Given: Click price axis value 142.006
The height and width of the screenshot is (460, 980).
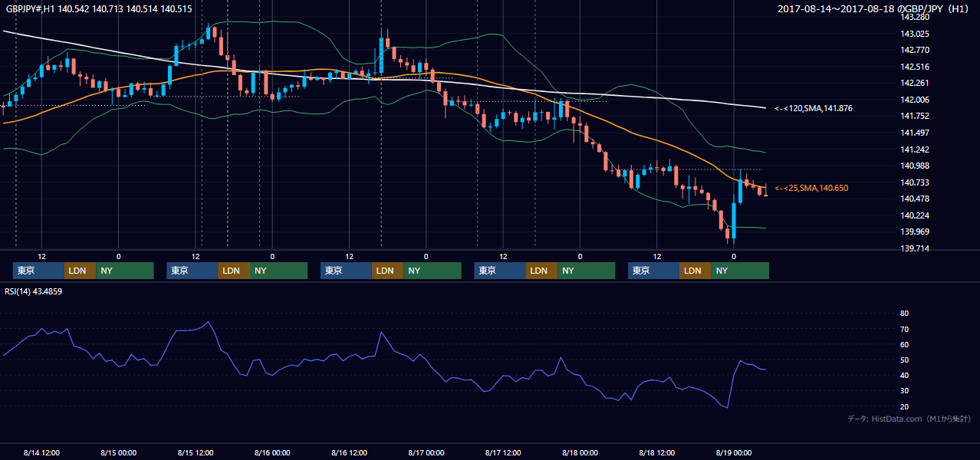Looking at the screenshot, I should [x=915, y=100].
